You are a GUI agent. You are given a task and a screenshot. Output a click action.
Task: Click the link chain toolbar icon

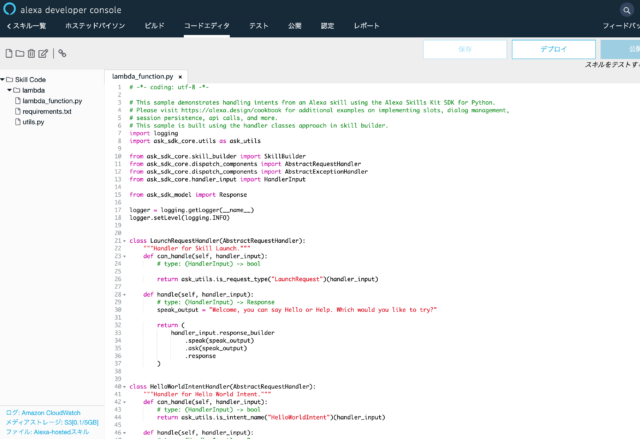tap(62, 53)
